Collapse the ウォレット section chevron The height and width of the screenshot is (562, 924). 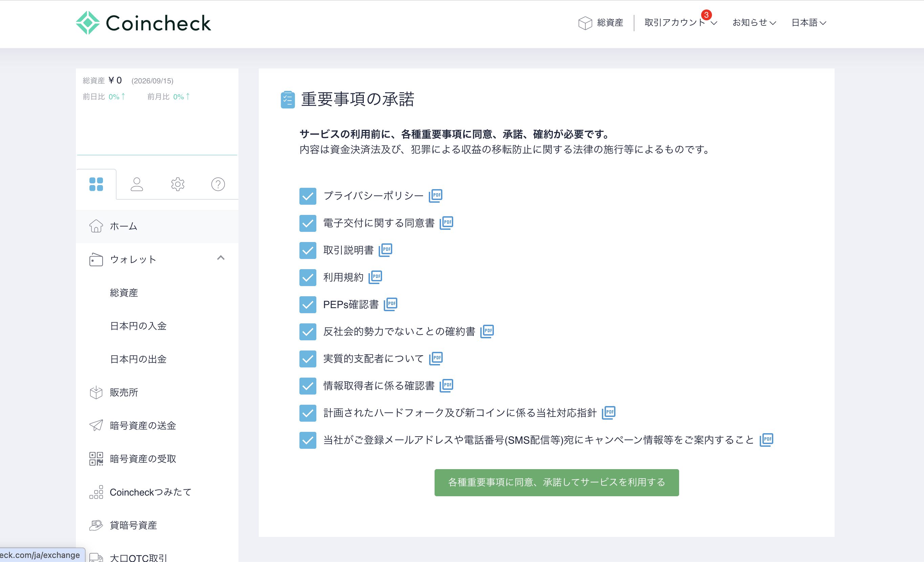pos(221,258)
